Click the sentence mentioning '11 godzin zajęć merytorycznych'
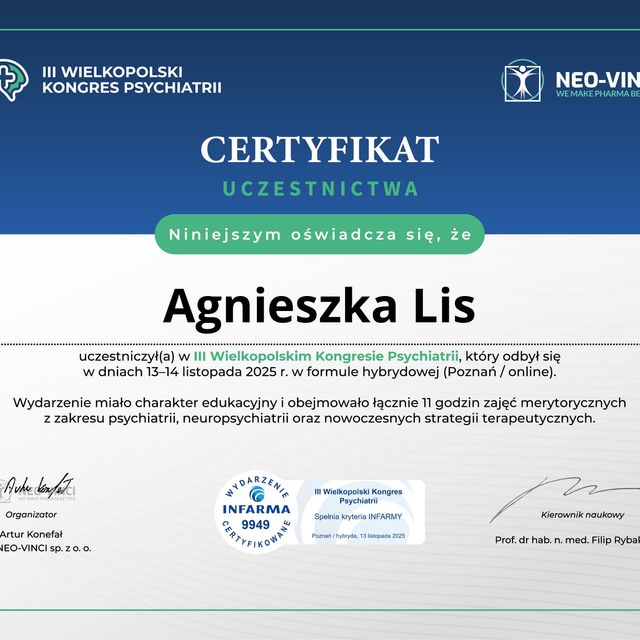The image size is (640, 640). pyautogui.click(x=320, y=403)
